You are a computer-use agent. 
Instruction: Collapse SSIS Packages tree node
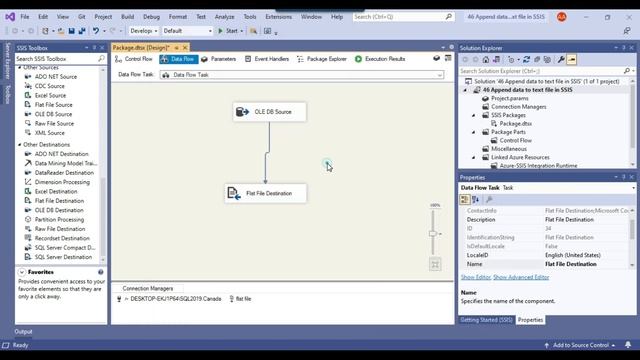tap(473, 116)
